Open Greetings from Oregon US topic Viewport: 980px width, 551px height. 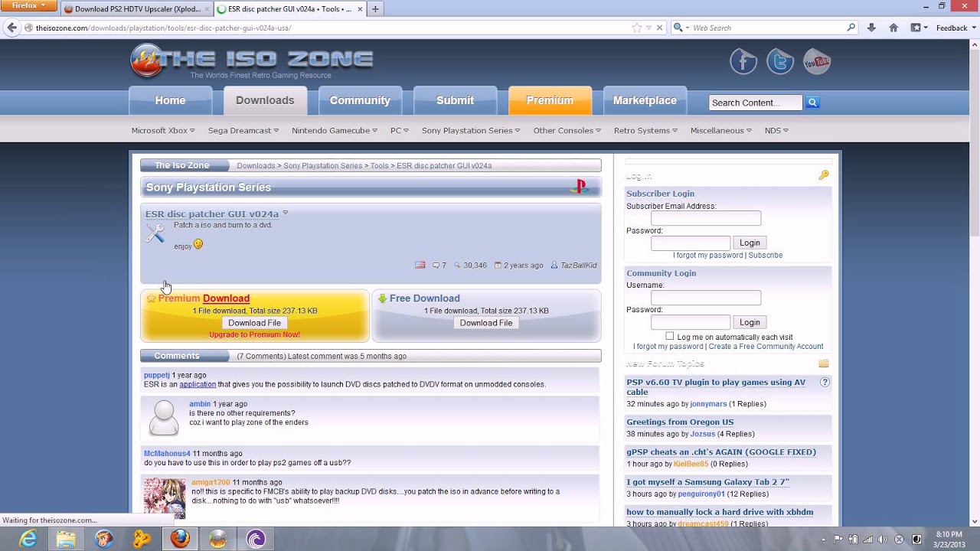point(680,422)
